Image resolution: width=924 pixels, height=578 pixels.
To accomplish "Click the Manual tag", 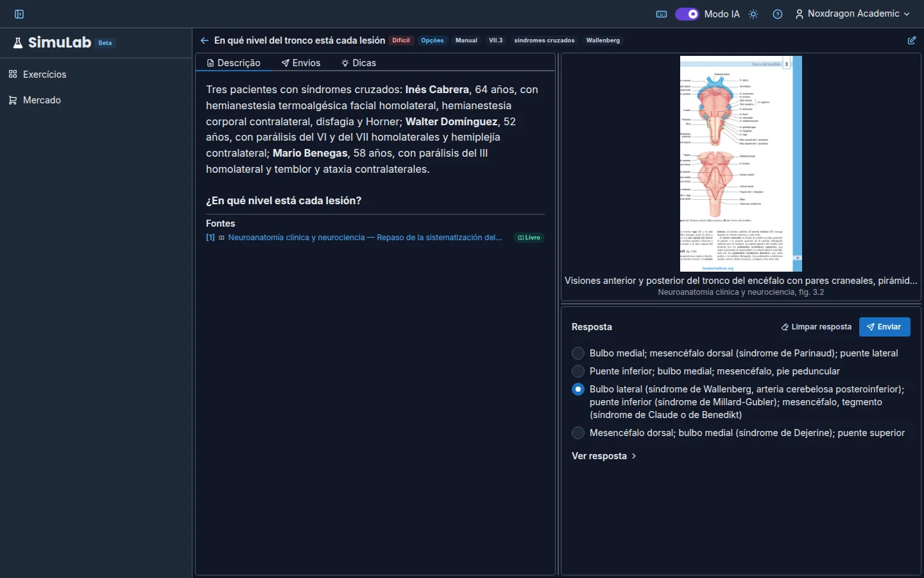I will (x=466, y=40).
